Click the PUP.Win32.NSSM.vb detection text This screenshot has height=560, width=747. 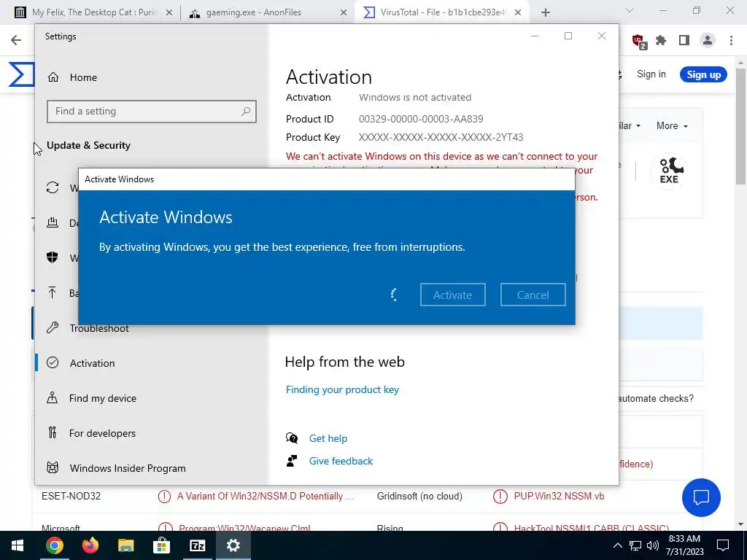(x=559, y=496)
